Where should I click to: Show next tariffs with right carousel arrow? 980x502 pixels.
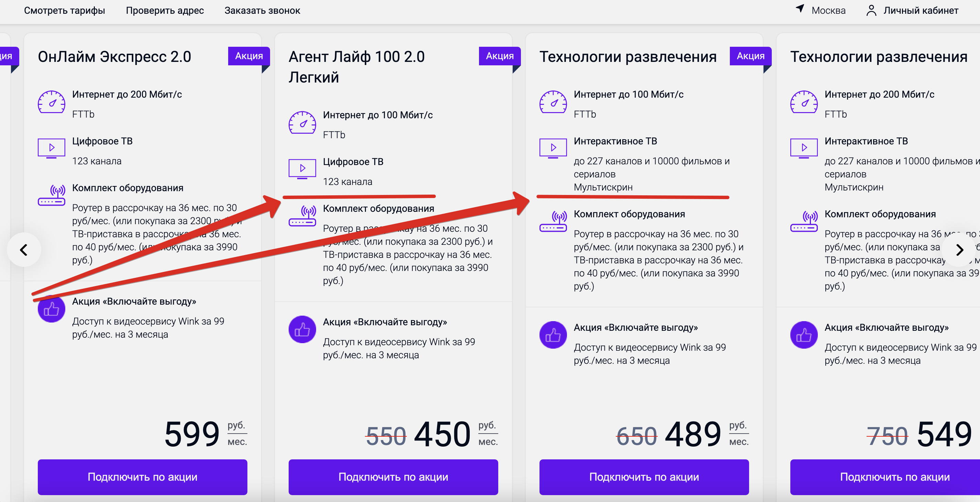click(959, 250)
